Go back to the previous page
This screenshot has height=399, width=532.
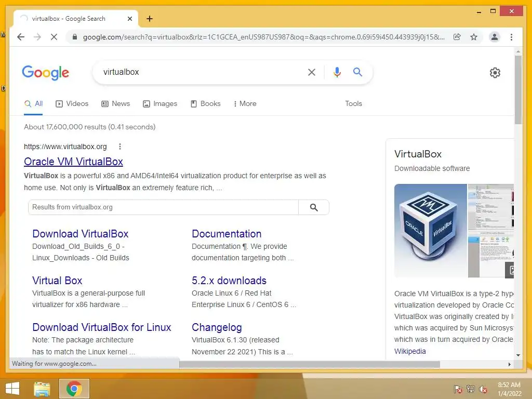pos(21,37)
